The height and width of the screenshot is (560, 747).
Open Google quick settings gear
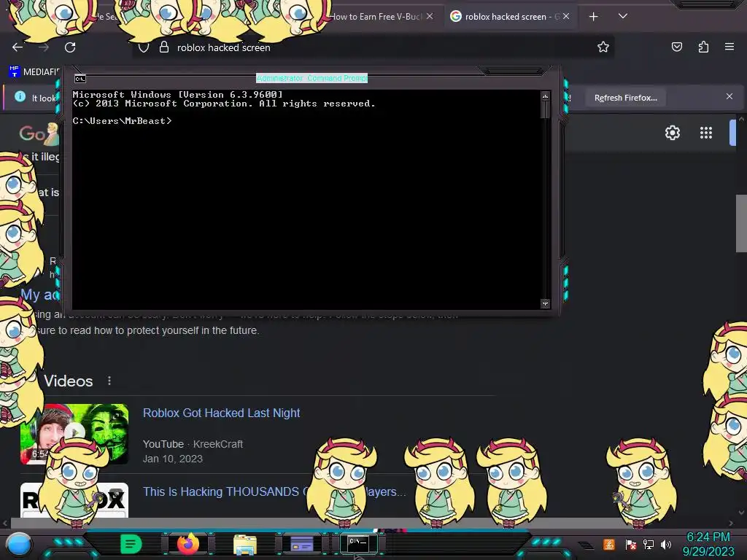coord(672,133)
